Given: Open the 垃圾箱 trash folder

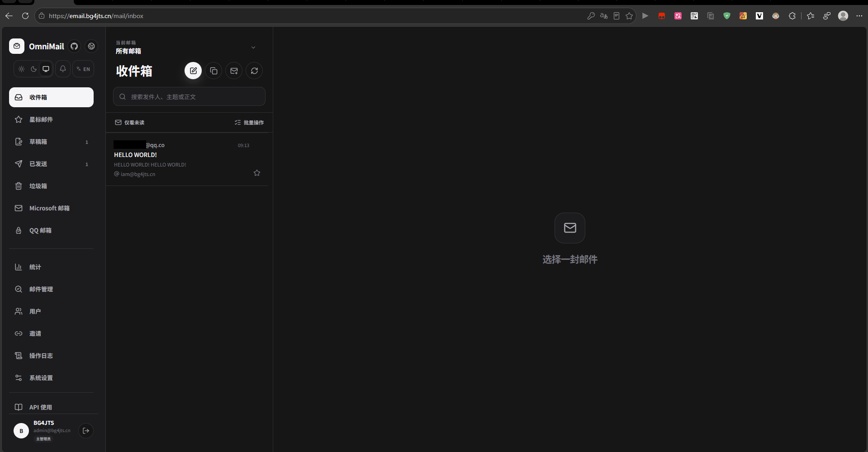Looking at the screenshot, I should tap(51, 186).
